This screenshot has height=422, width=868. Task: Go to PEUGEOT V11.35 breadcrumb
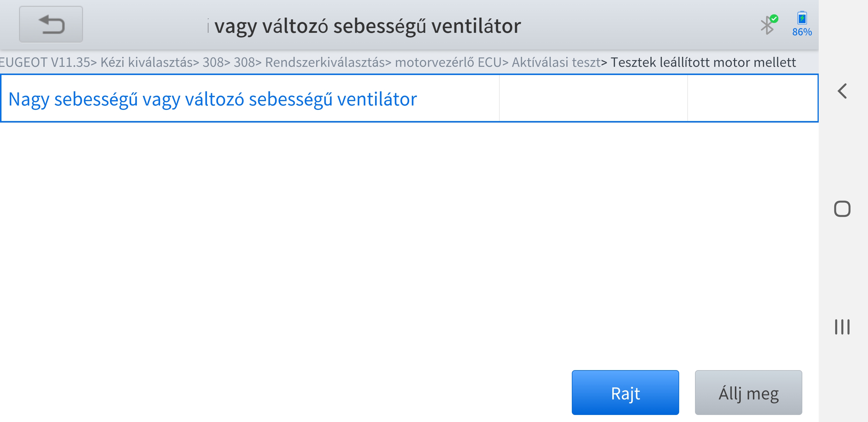[45, 62]
